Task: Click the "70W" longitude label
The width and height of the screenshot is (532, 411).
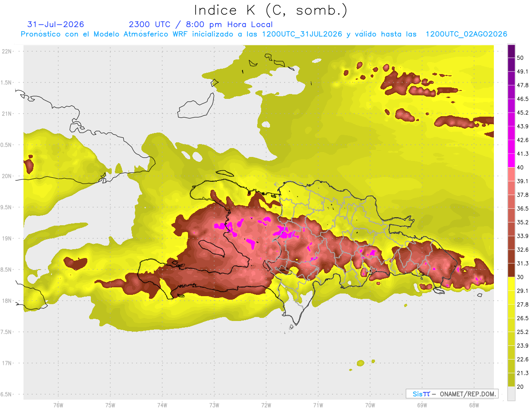Action: [x=370, y=405]
